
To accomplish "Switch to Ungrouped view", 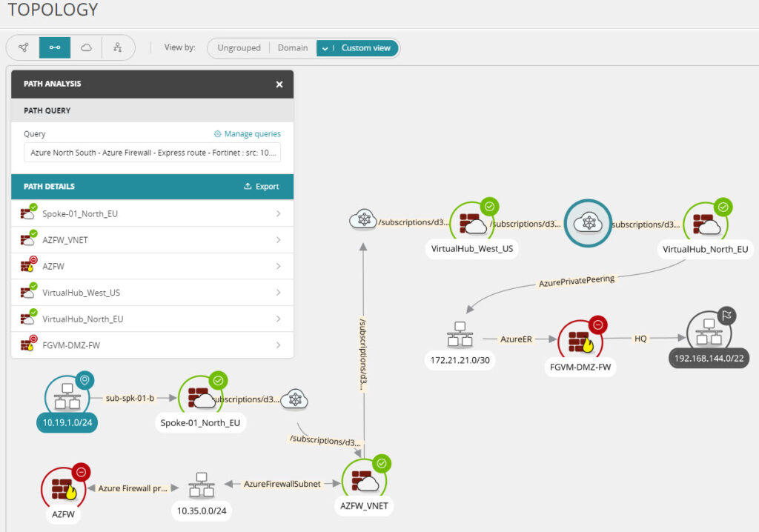I will click(x=239, y=48).
